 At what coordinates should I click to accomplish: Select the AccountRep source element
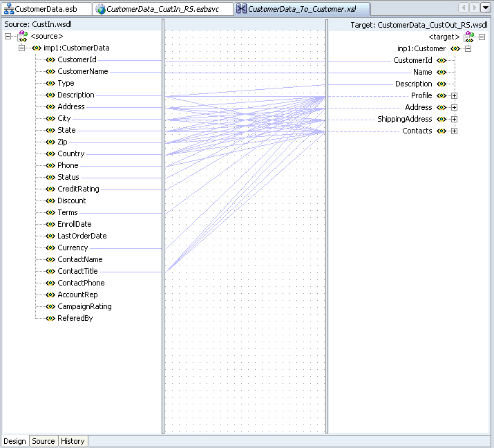[x=77, y=295]
